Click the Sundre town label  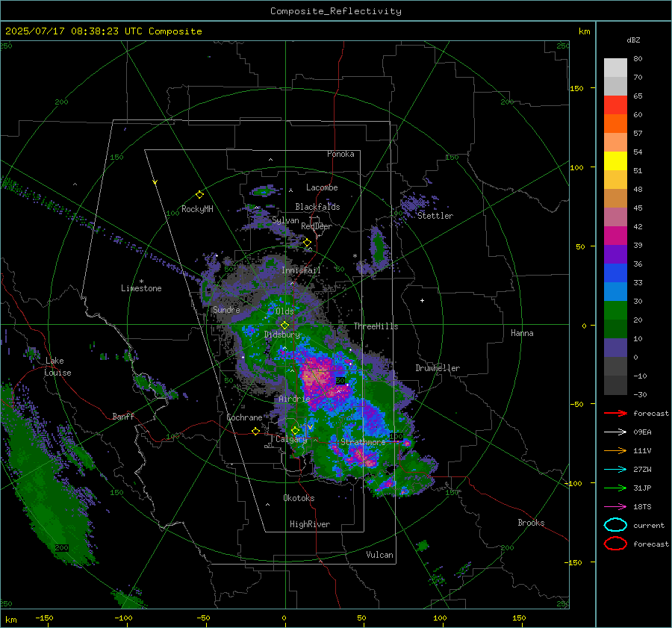pos(226,309)
